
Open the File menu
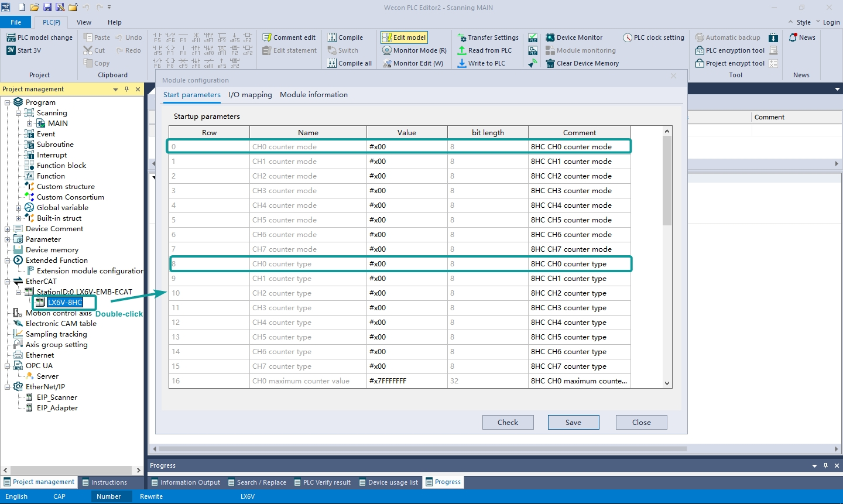pyautogui.click(x=16, y=22)
